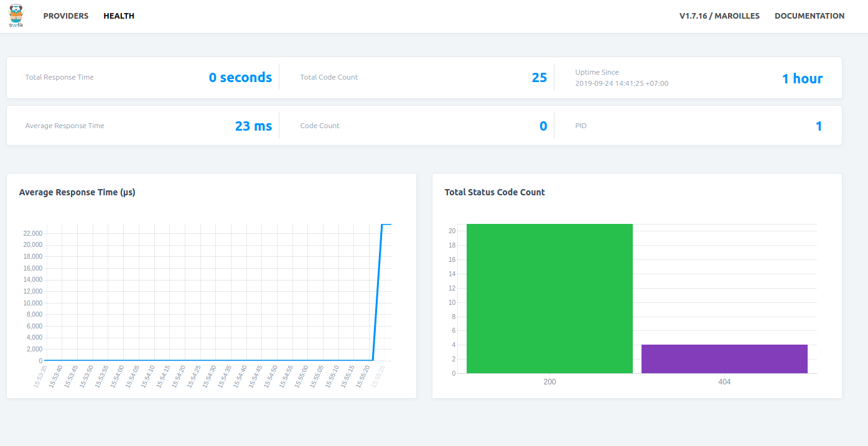Click the '0 seconds' total response value
Screen dimensions: 868x446
240,78
